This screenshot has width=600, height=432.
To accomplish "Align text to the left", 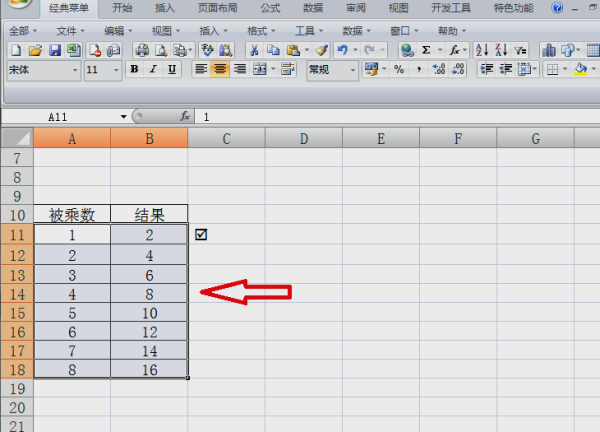I will pyautogui.click(x=201, y=69).
